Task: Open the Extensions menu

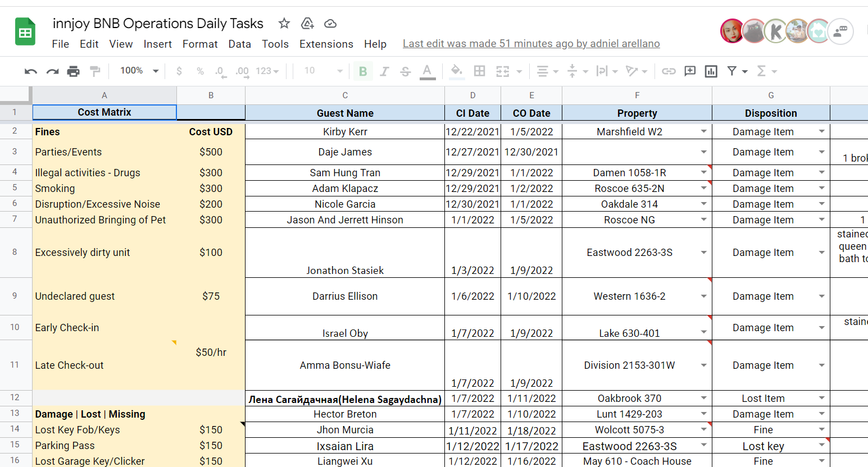Action: 326,44
